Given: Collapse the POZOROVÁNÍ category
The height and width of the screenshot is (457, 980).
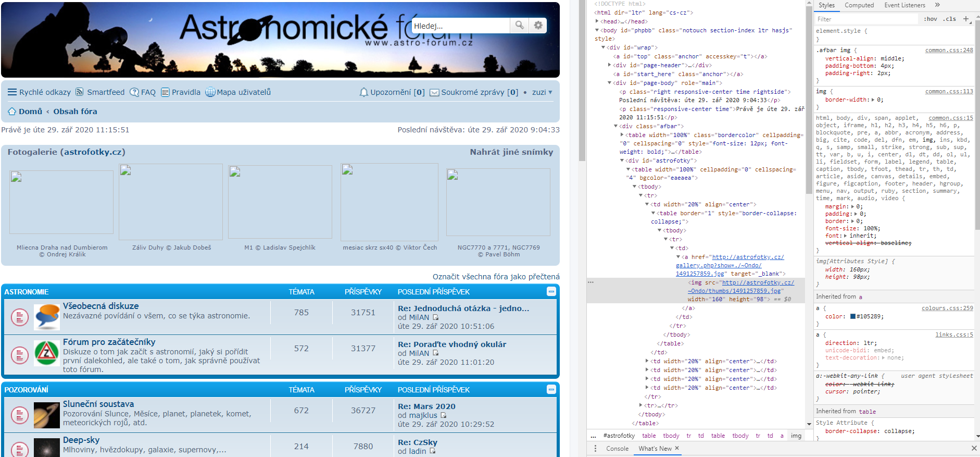Looking at the screenshot, I should pyautogui.click(x=551, y=389).
